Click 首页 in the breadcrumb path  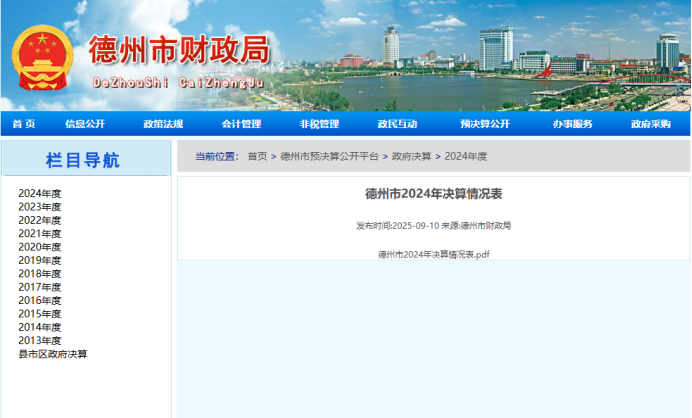257,156
